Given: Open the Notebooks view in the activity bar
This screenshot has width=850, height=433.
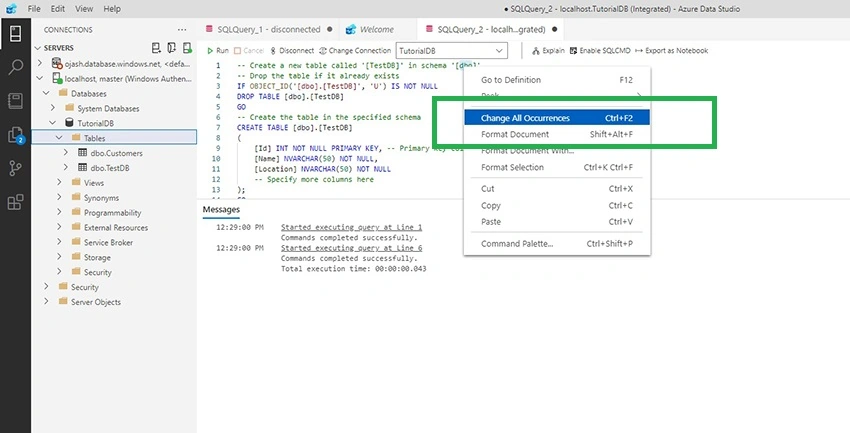Looking at the screenshot, I should point(15,101).
